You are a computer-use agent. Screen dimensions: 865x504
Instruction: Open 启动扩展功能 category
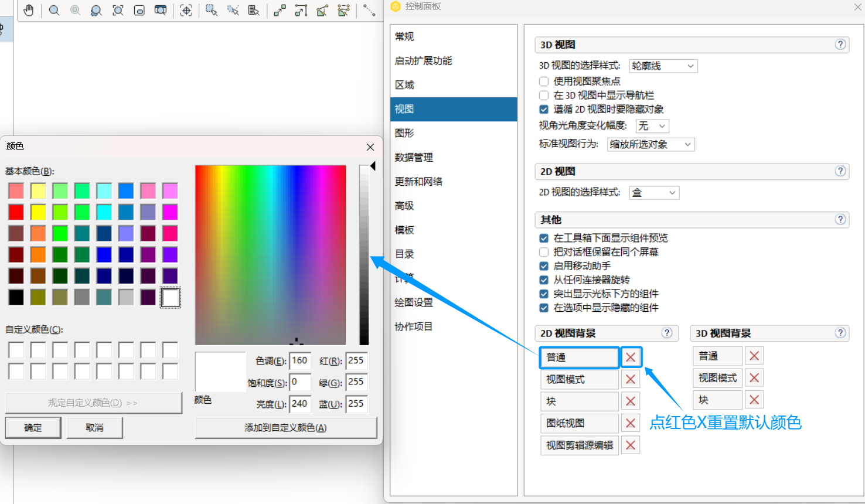coord(454,61)
